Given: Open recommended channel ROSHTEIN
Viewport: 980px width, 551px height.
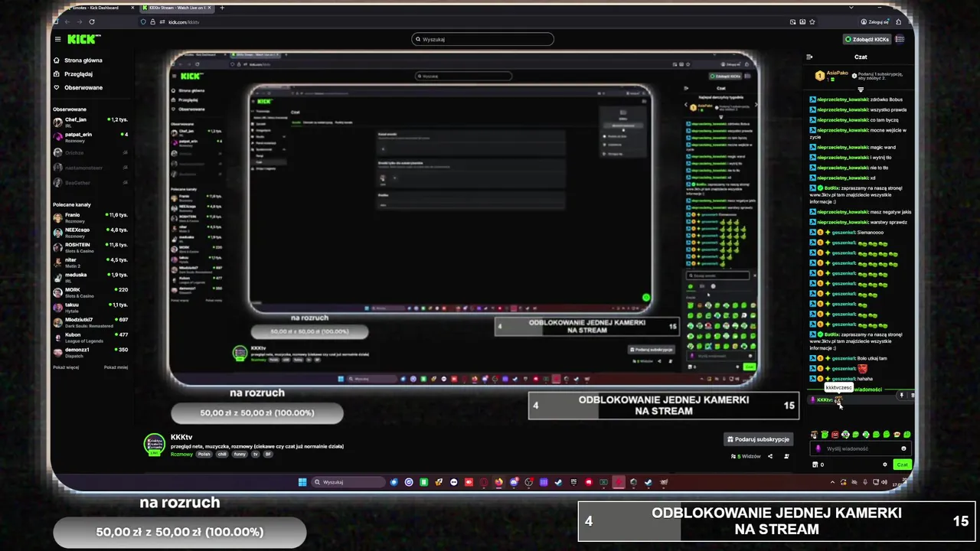Looking at the screenshot, I should 90,247.
